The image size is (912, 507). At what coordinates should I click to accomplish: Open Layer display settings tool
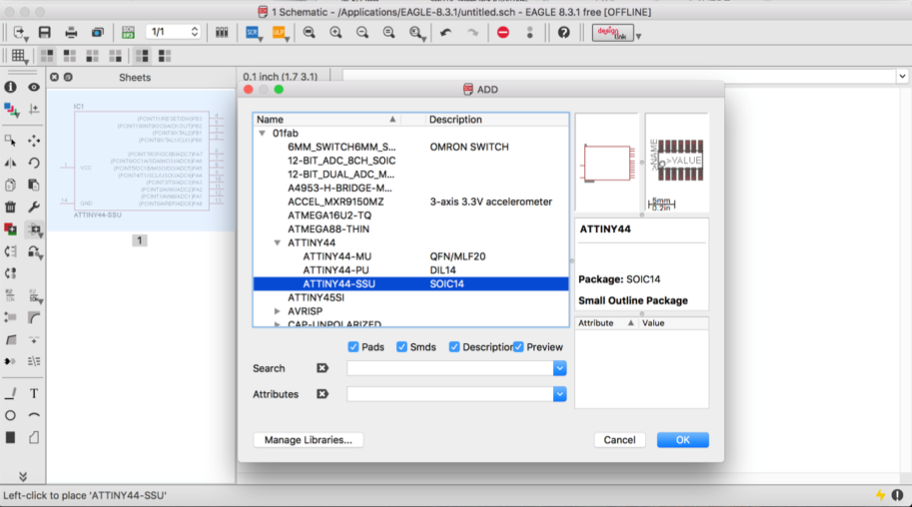(x=10, y=109)
